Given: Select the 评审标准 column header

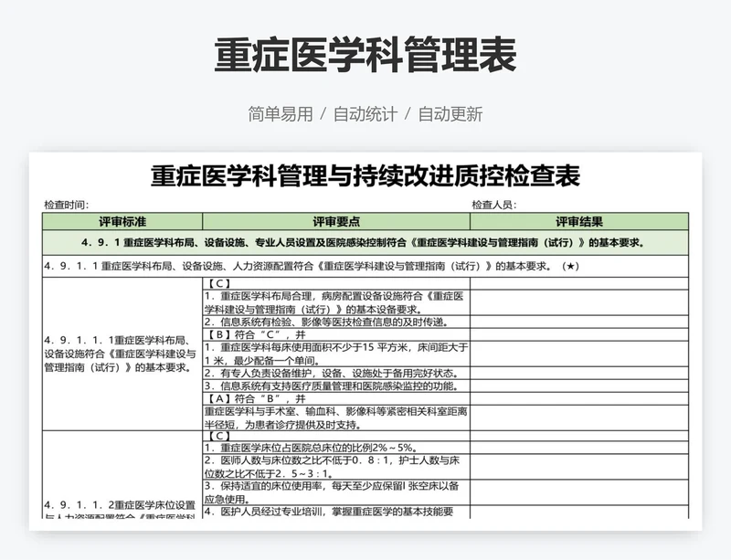Looking at the screenshot, I should (122, 221).
